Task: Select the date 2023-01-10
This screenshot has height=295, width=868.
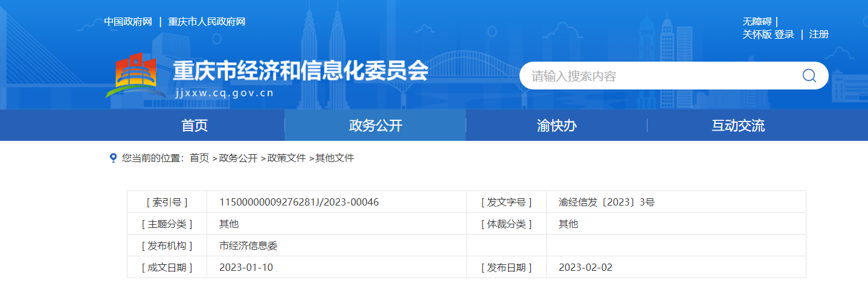Action: click(x=246, y=267)
